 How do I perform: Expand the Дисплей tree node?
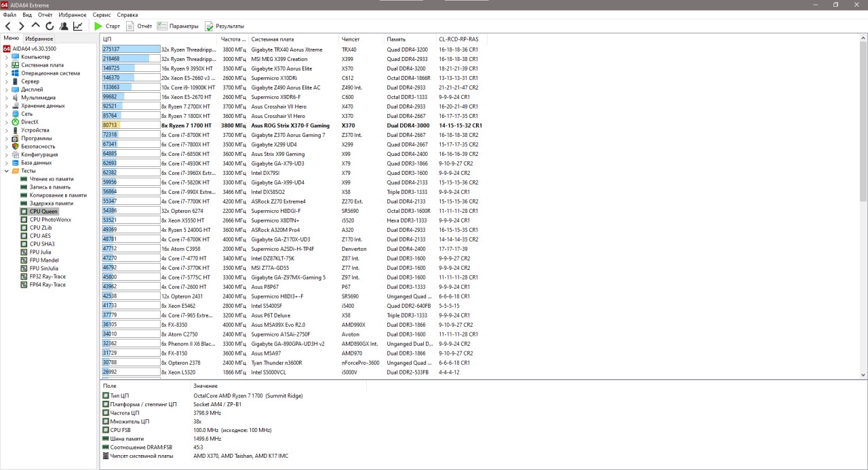point(7,90)
